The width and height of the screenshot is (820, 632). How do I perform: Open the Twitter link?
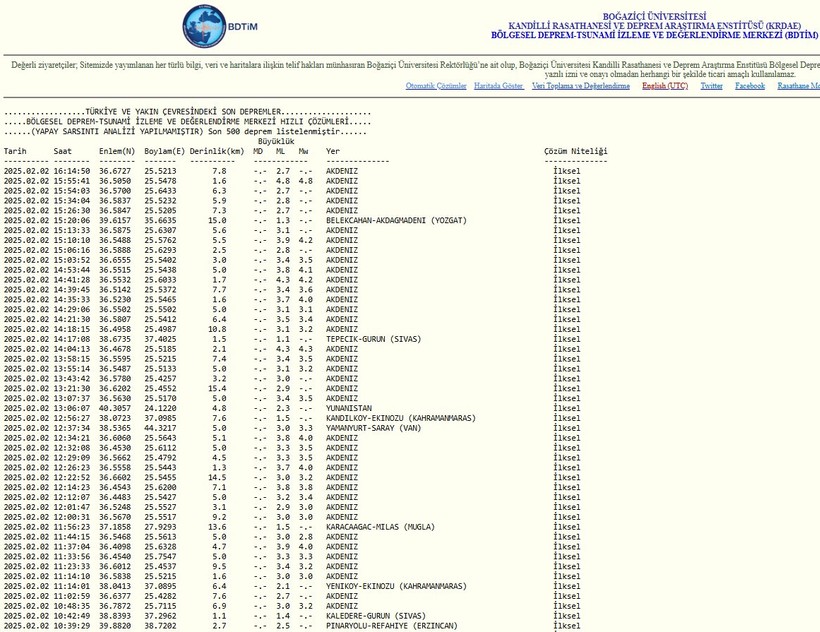pyautogui.click(x=711, y=86)
